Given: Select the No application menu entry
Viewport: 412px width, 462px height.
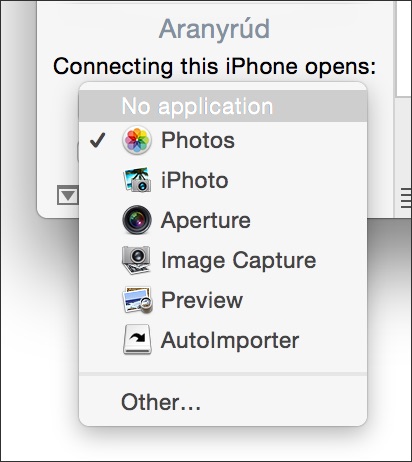Looking at the screenshot, I should pyautogui.click(x=223, y=106).
